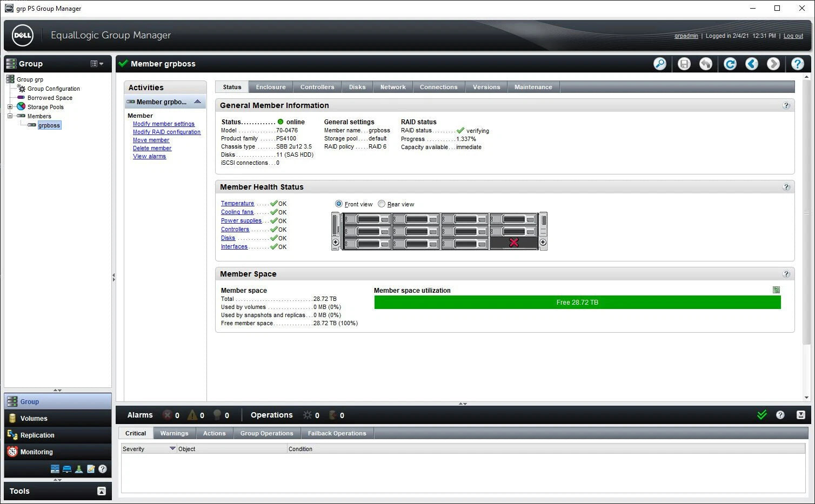Open help for Member Health Status section
The image size is (815, 504).
(786, 187)
